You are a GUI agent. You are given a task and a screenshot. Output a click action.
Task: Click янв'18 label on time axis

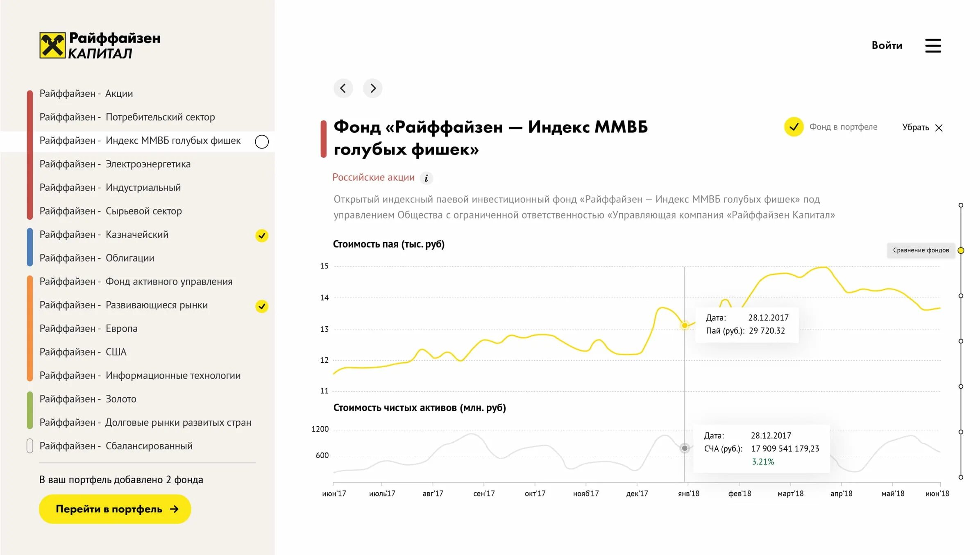[x=689, y=494]
